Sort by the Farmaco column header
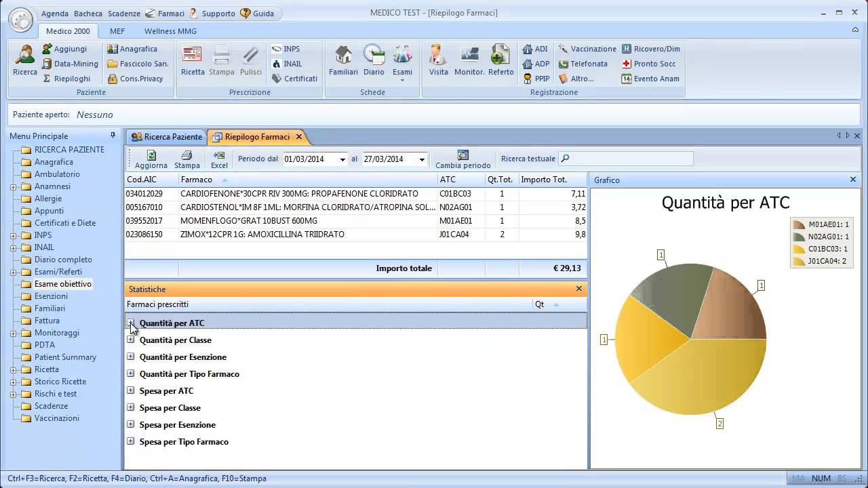This screenshot has height=488, width=868. tap(307, 180)
